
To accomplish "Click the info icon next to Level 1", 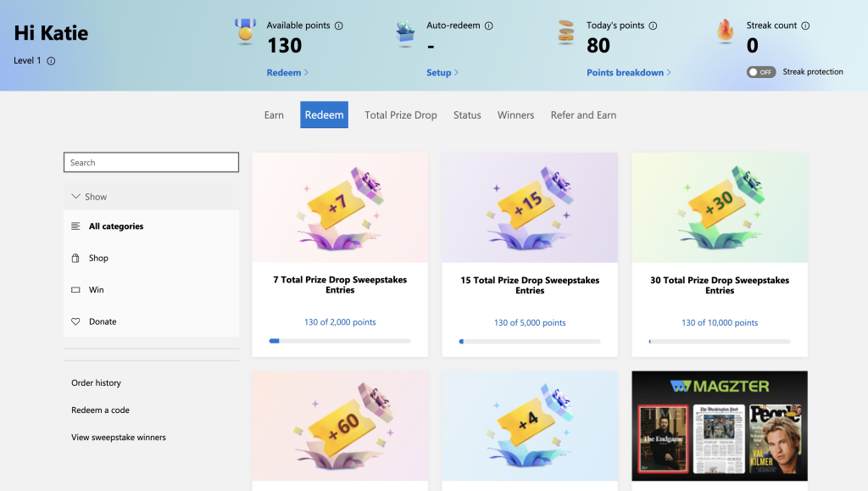I will 52,61.
